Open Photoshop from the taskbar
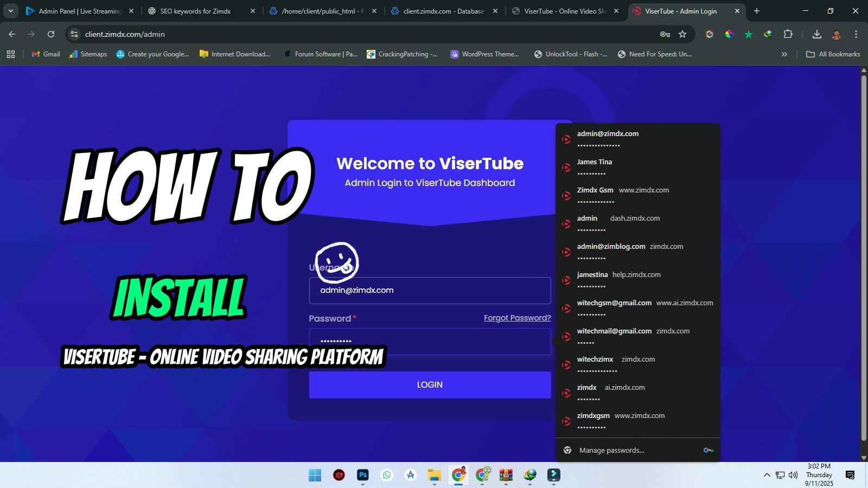The image size is (868, 488). [363, 476]
